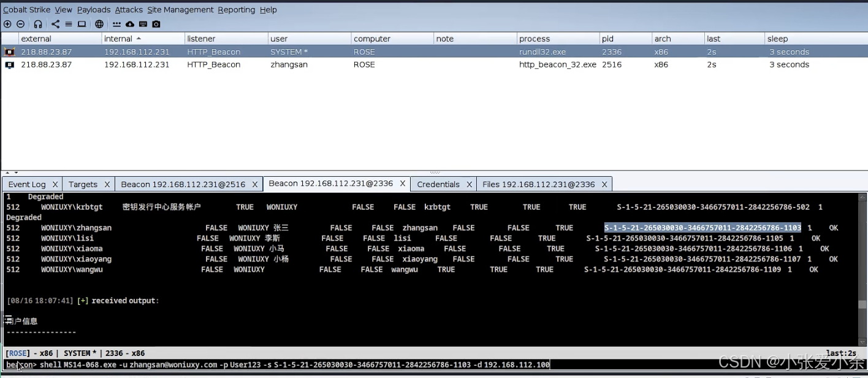Click the Connect to team server plus icon
868x378 pixels.
tap(7, 24)
